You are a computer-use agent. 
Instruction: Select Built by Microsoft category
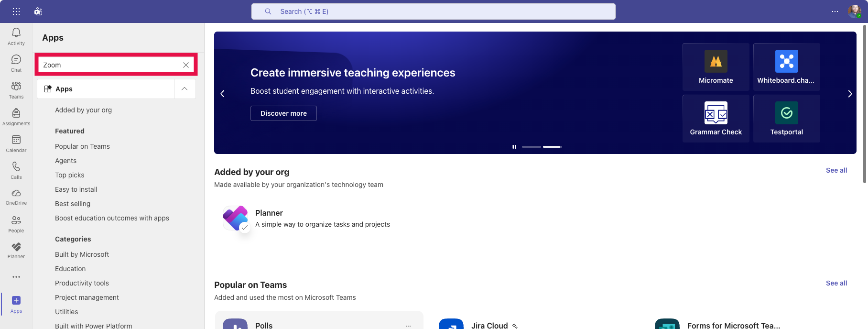pos(82,254)
